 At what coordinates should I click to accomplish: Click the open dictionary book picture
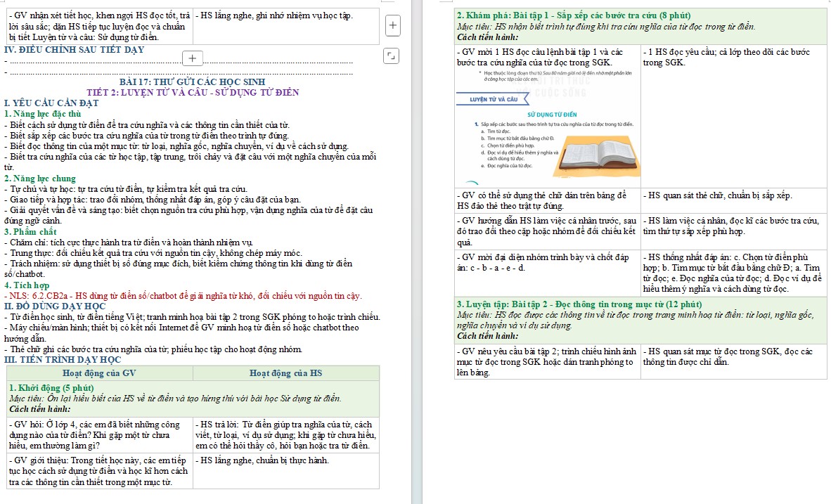point(597,157)
